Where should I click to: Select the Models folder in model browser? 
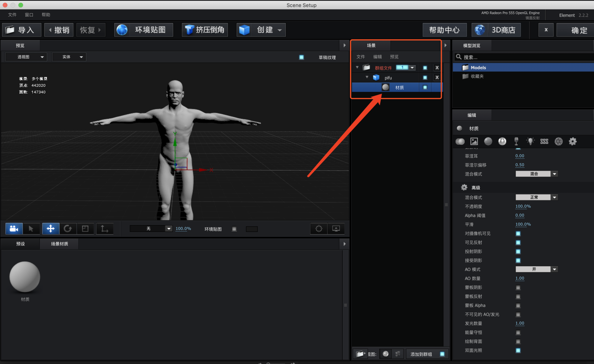523,67
